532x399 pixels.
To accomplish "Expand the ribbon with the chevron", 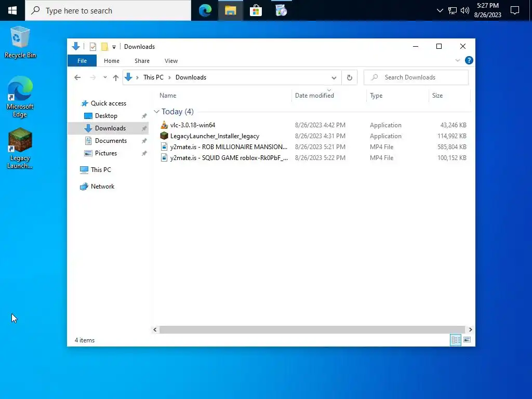I will click(457, 60).
